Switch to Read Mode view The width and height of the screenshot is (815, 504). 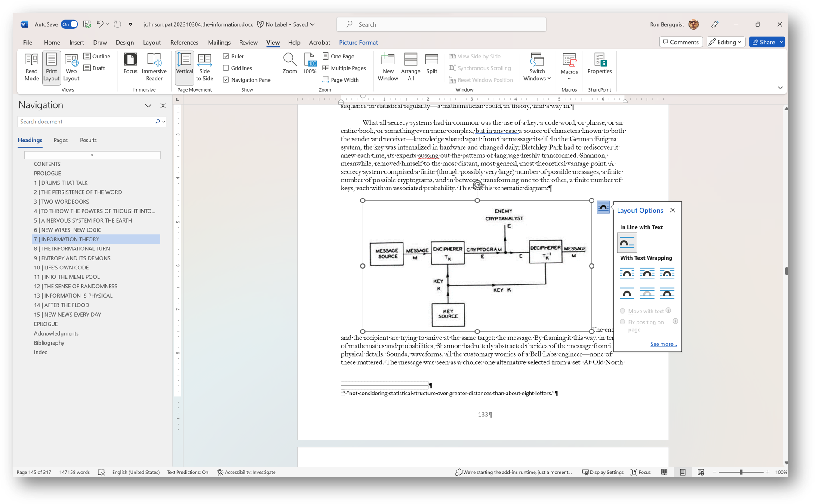(31, 67)
